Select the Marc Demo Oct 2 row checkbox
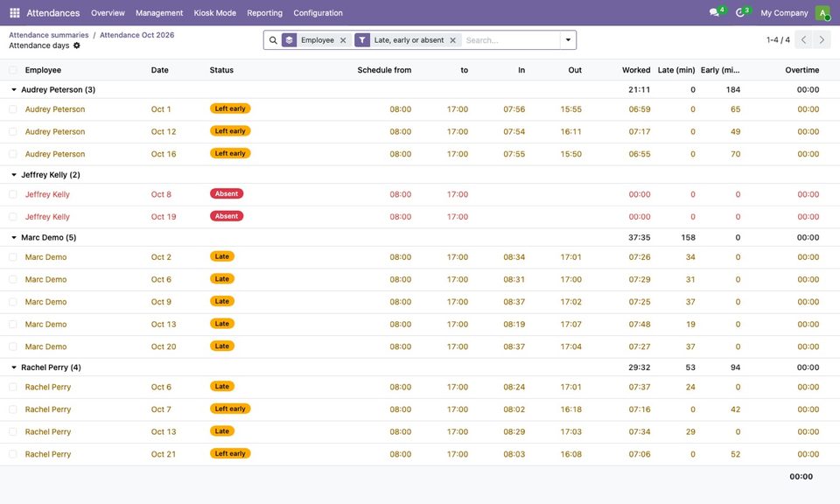This screenshot has height=504, width=840. 13,257
